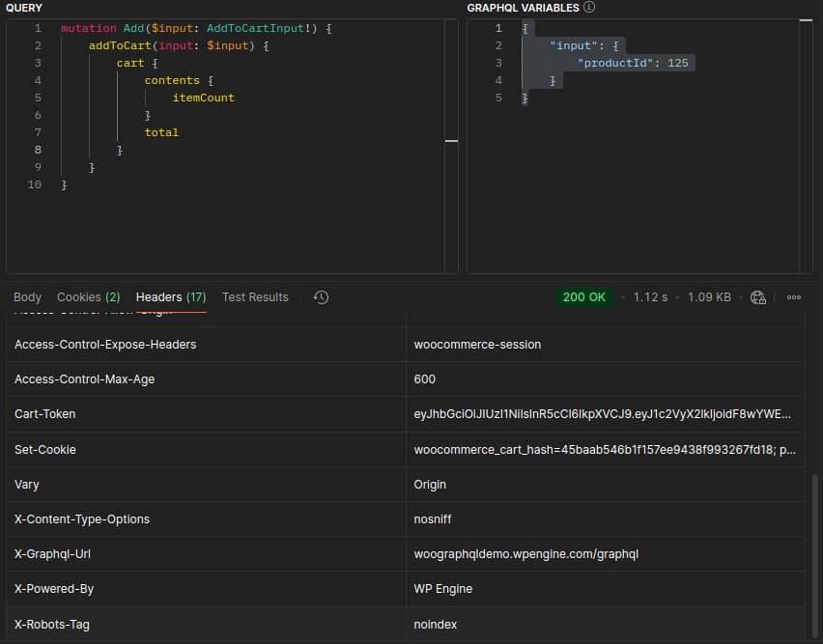The image size is (823, 644).
Task: Click the woocommerce-session header value
Action: [x=477, y=345]
